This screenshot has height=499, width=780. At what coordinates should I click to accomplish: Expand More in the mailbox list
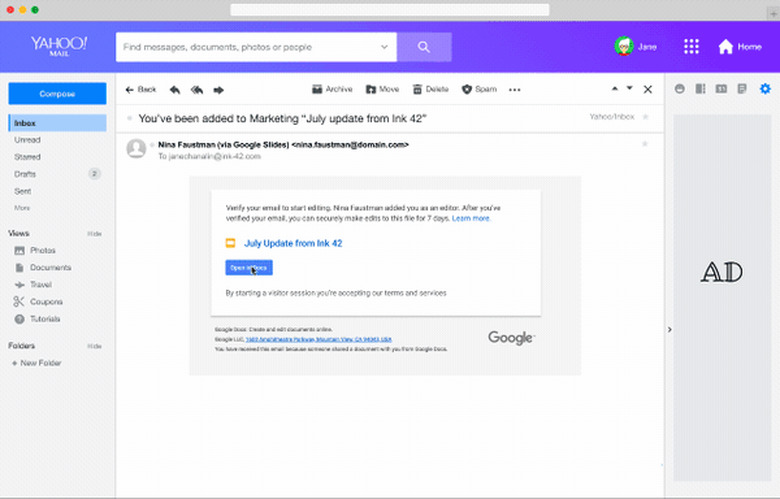[22, 207]
